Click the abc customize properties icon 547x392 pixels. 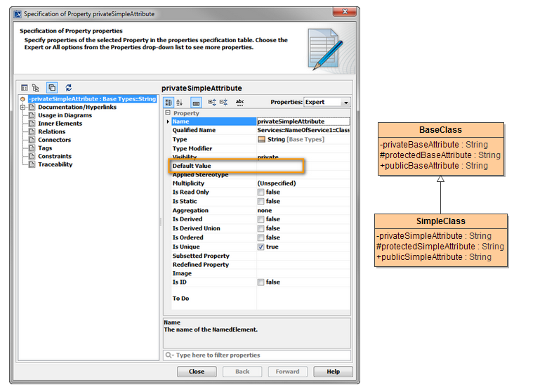coord(239,103)
